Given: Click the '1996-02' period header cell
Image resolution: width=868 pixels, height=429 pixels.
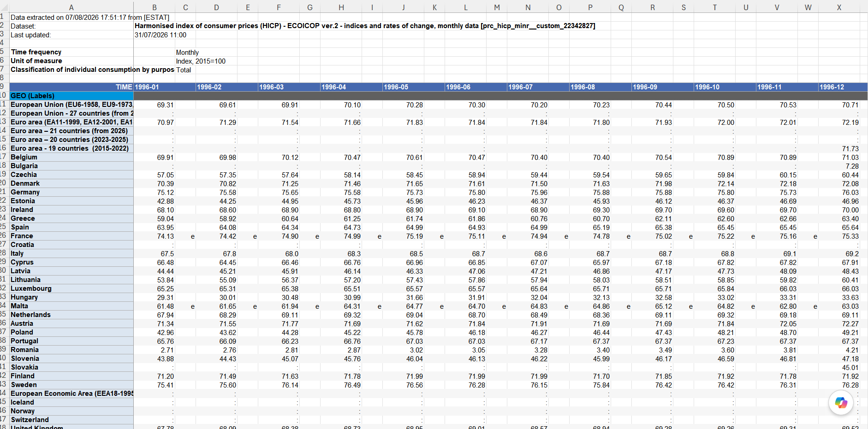Looking at the screenshot, I should 217,87.
